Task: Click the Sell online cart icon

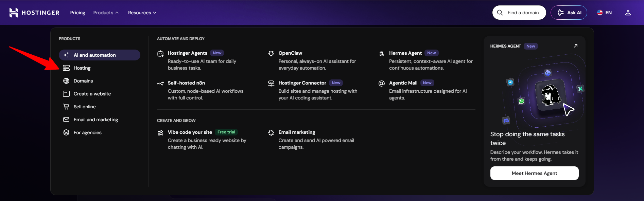Action: click(66, 107)
